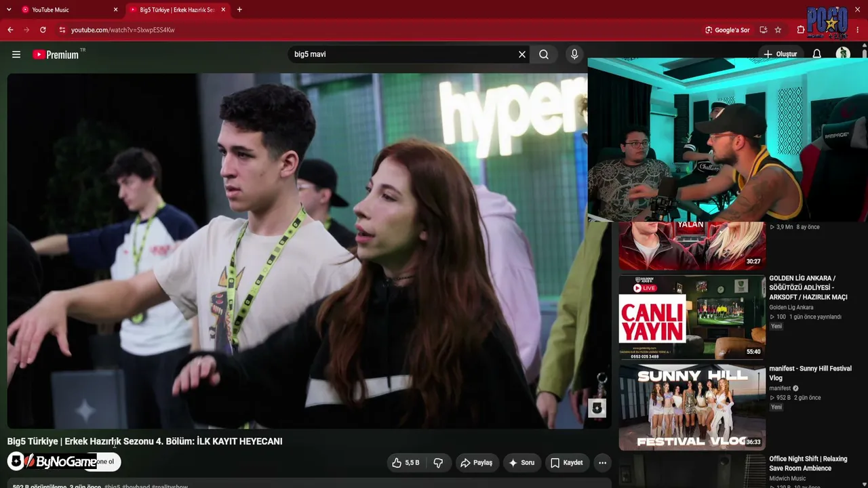Open a new browser tab
Screen dimensions: 868x488
[x=239, y=10]
